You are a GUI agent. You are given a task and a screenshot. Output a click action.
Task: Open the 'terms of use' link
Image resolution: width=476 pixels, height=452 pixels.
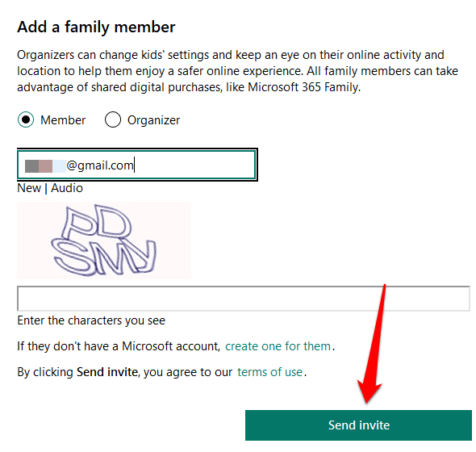270,372
